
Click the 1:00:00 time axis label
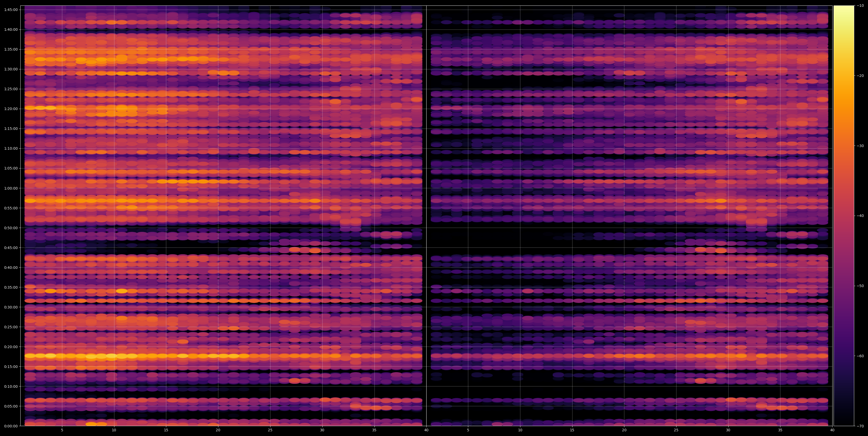(11, 188)
